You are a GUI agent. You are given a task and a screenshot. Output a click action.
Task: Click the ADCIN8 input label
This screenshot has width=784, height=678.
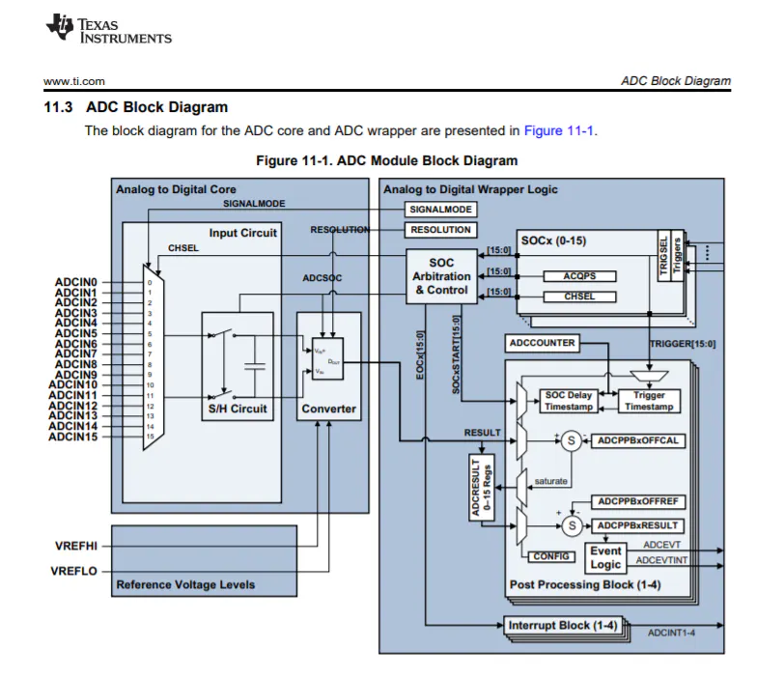tap(75, 364)
